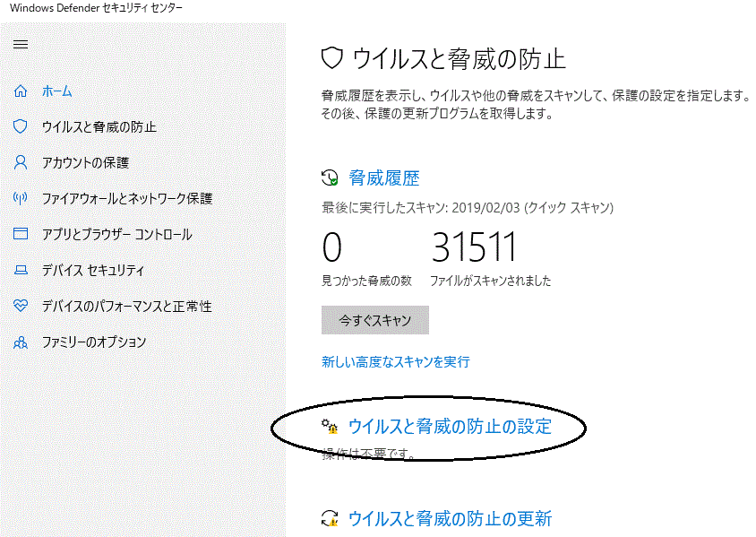Image resolution: width=756 pixels, height=537 pixels.
Task: Open ファイアウォールとネットワーク保護 in sidebar
Action: coord(127,198)
